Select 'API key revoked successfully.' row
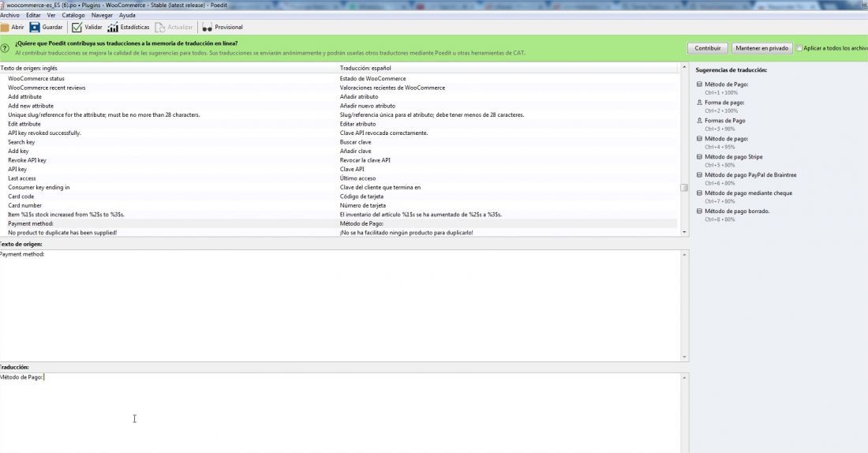 [x=339, y=133]
